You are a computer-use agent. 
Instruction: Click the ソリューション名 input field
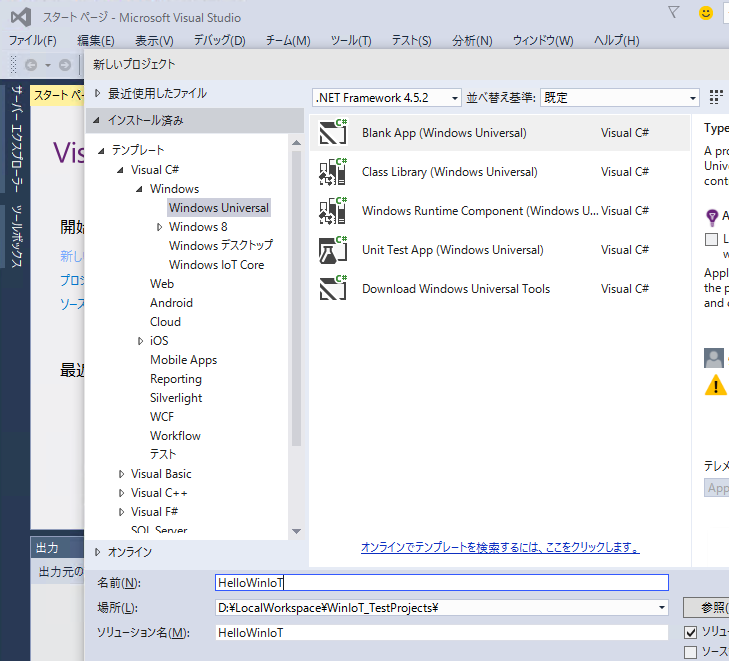[x=442, y=632]
